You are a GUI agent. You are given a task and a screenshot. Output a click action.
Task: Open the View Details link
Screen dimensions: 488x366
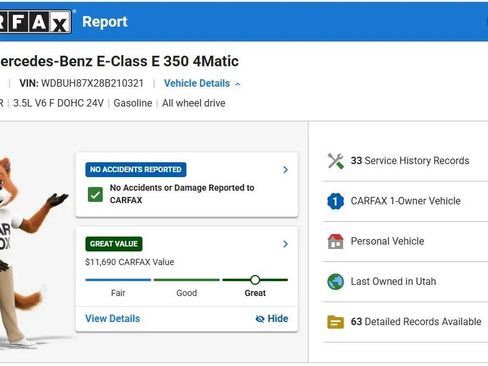coord(113,319)
